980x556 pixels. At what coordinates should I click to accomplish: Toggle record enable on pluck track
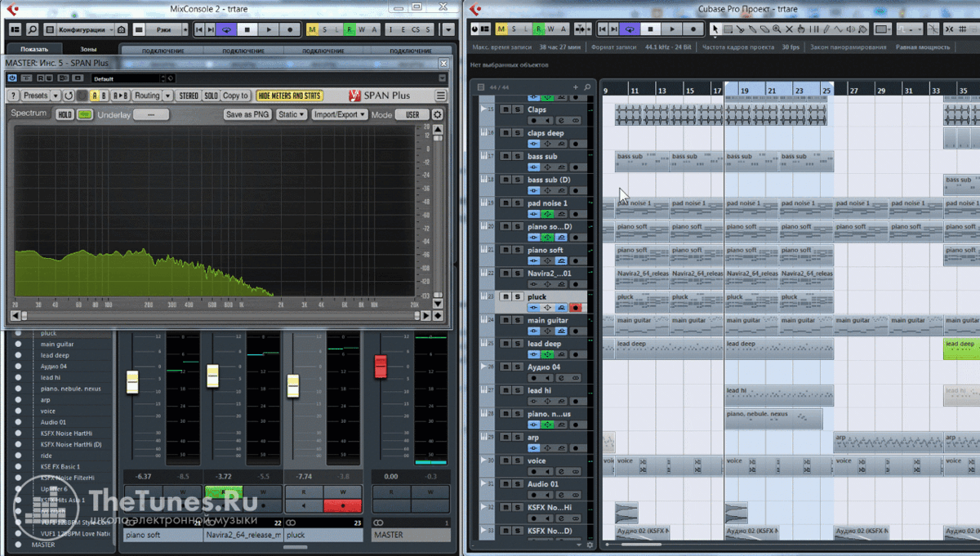[575, 308]
